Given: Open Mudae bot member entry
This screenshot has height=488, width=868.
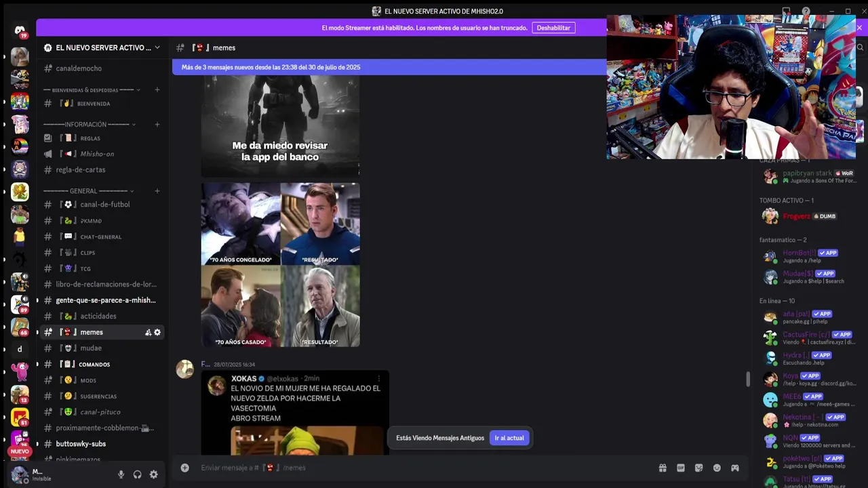Looking at the screenshot, I should coord(810,277).
